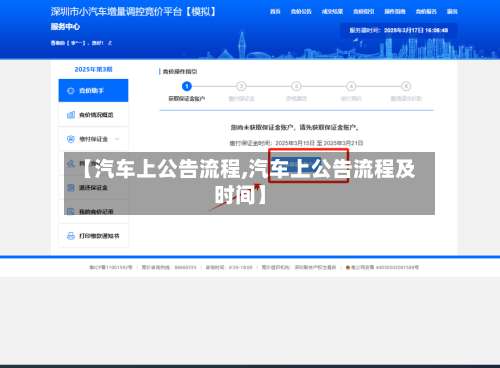
Task: Go to 首页 in top navigation
Action: (x=275, y=12)
